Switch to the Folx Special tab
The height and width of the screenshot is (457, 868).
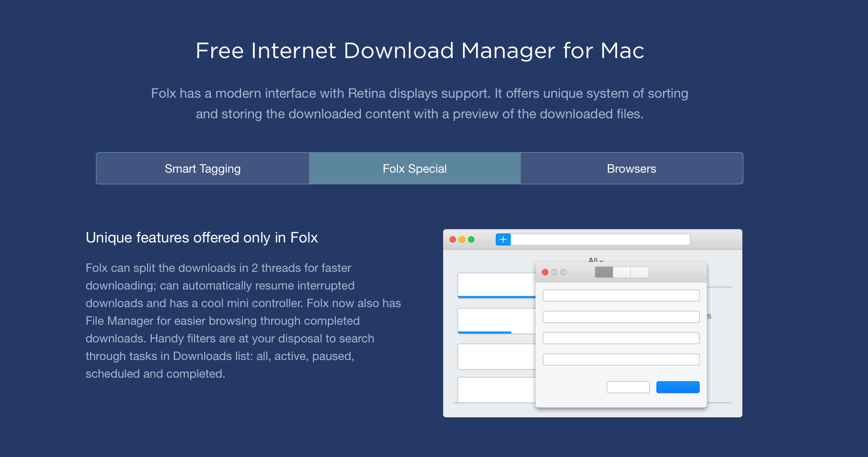coord(415,169)
